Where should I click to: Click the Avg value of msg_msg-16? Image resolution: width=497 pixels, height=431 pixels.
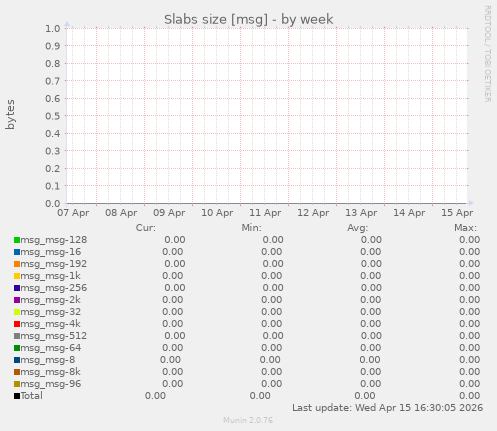point(370,252)
